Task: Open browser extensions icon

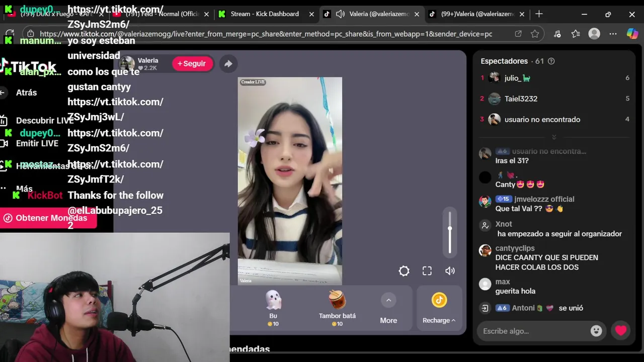Action: click(x=557, y=34)
